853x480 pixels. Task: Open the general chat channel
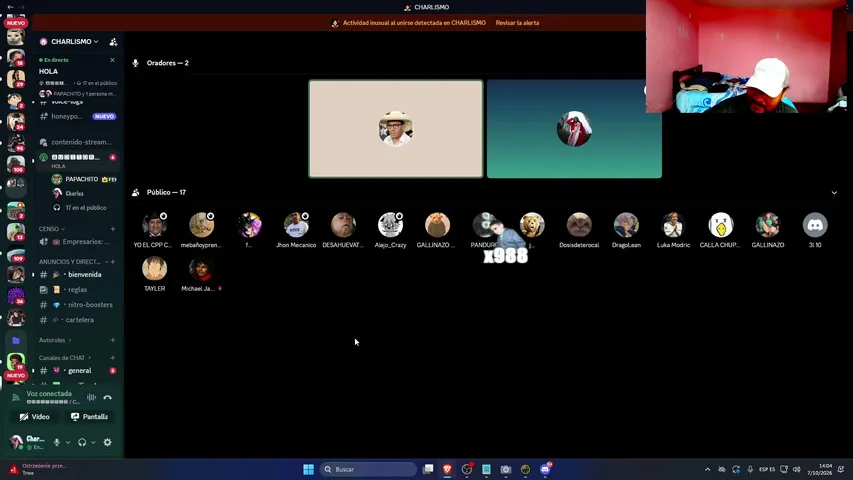[x=77, y=371]
